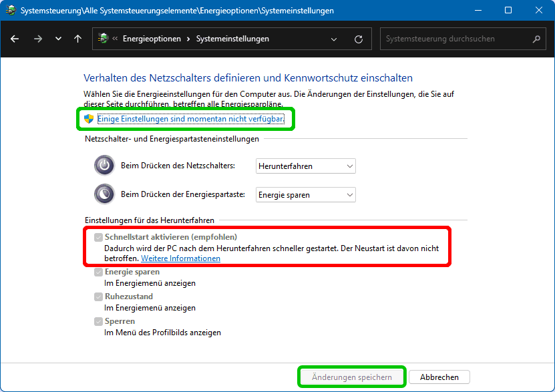
Task: Toggle the Schnellstart aktivieren checkbox
Action: point(99,237)
